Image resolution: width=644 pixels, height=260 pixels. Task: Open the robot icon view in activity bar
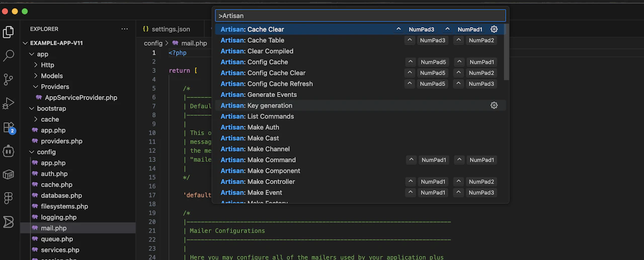pos(9,150)
